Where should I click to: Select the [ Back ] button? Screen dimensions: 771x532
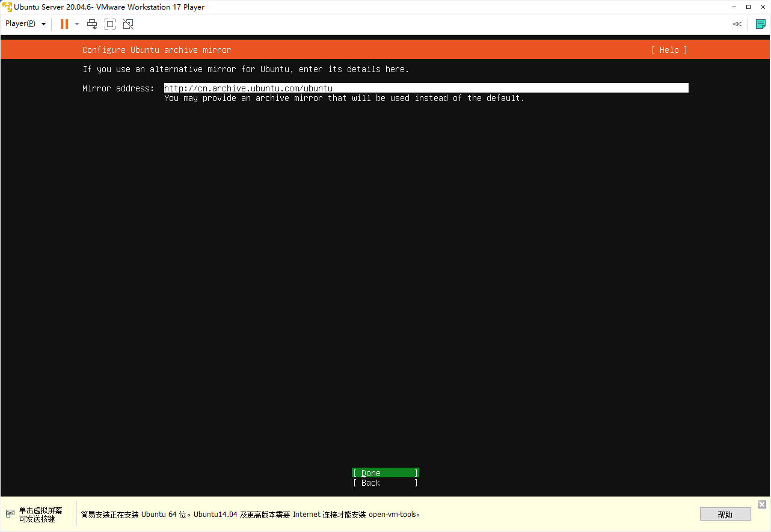(x=385, y=483)
